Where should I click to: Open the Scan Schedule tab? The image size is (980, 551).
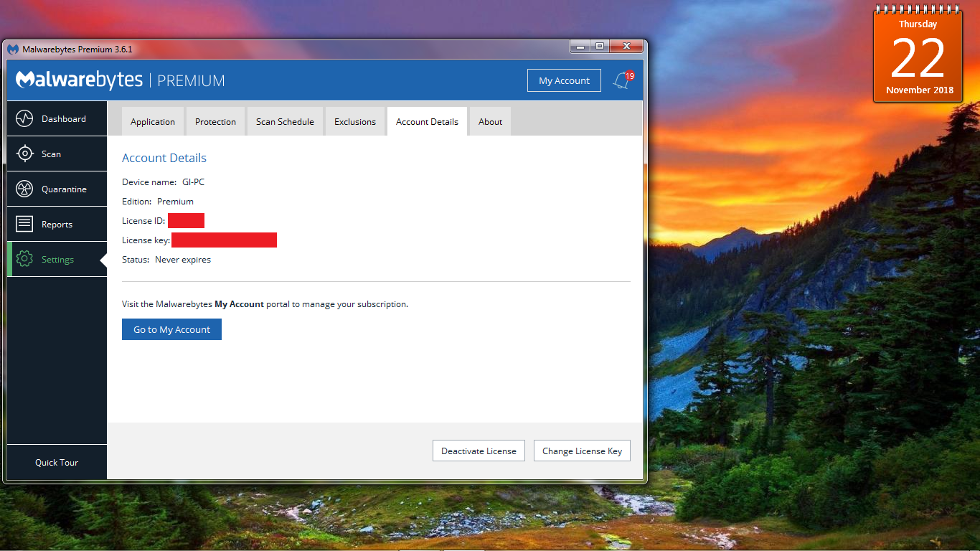(285, 121)
